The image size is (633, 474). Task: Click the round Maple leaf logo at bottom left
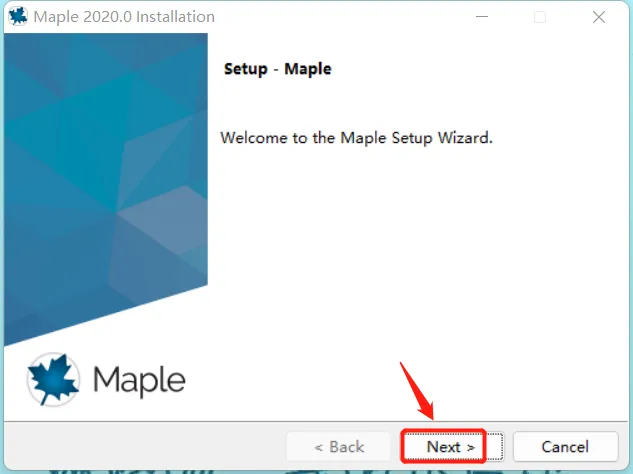[x=53, y=379]
